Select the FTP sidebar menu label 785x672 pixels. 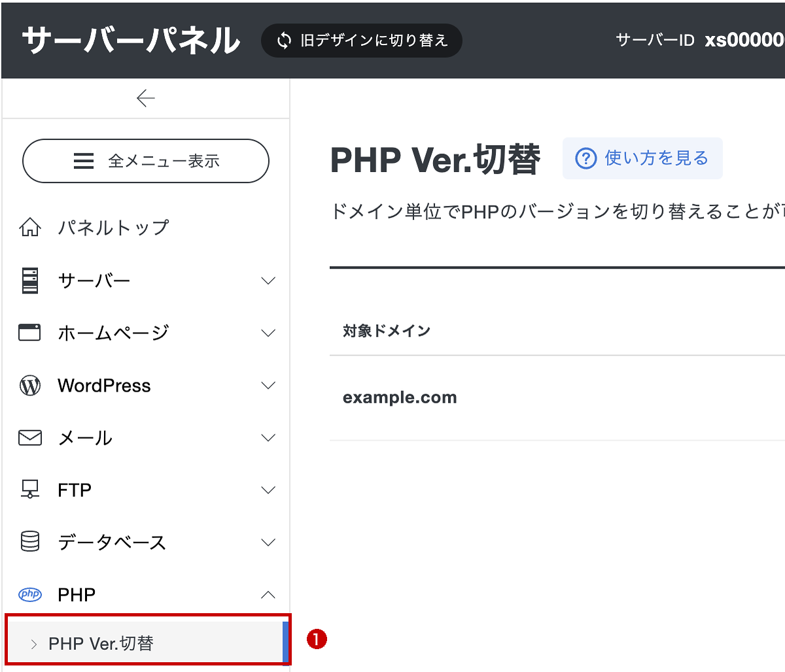pos(75,490)
